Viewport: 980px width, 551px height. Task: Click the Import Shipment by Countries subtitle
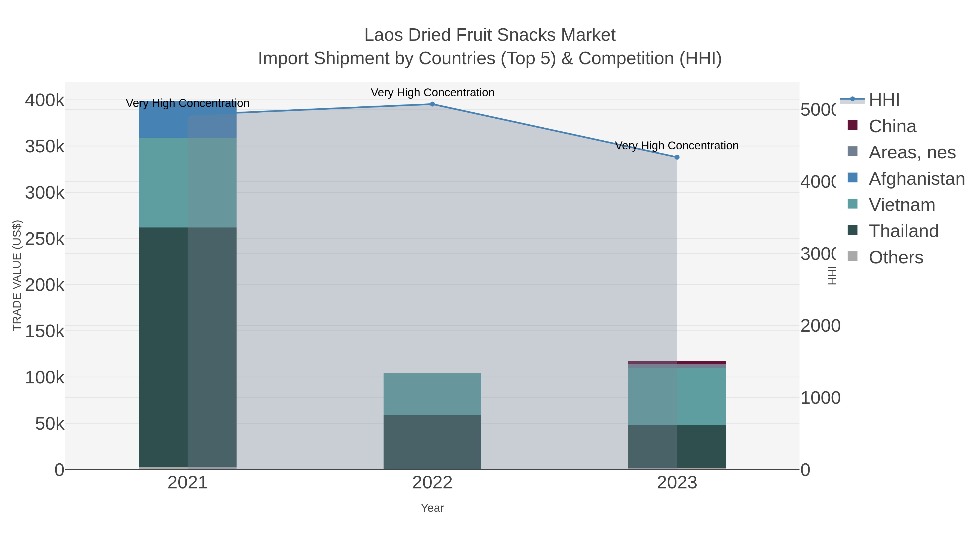(490, 59)
